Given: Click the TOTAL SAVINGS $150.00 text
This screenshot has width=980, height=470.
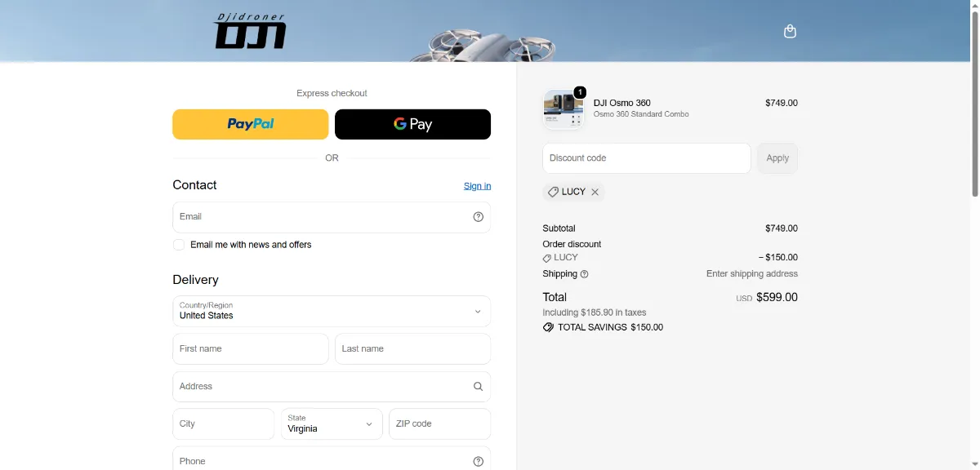Looking at the screenshot, I should tap(611, 327).
